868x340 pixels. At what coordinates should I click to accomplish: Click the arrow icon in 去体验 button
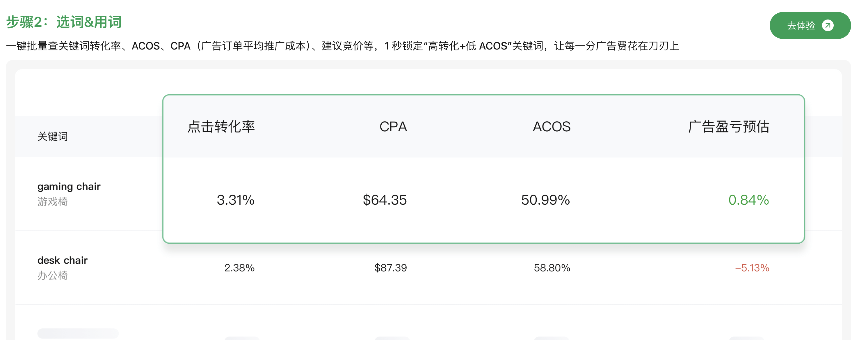tap(828, 26)
